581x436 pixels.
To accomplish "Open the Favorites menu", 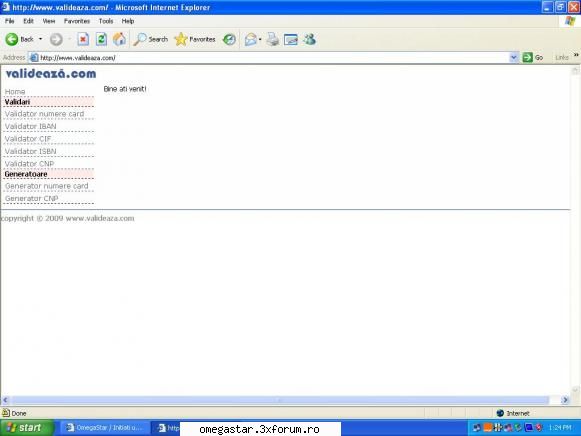I will tap(77, 21).
